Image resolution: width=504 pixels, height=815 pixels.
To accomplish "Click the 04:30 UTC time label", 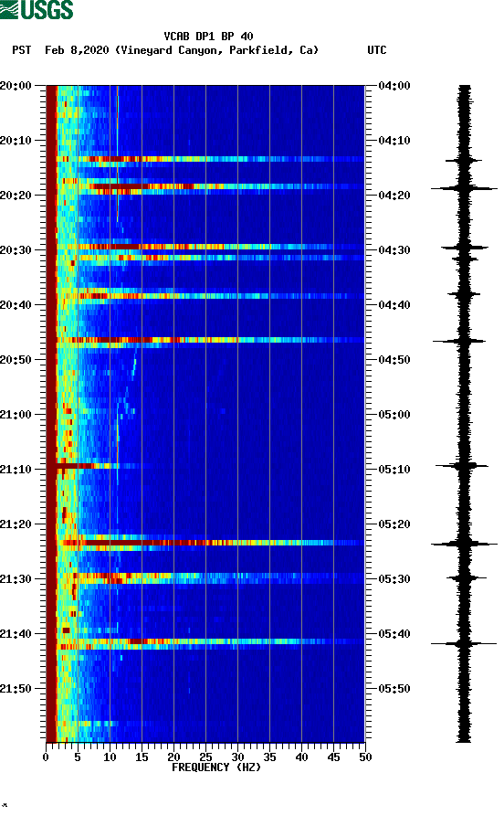I will (394, 250).
